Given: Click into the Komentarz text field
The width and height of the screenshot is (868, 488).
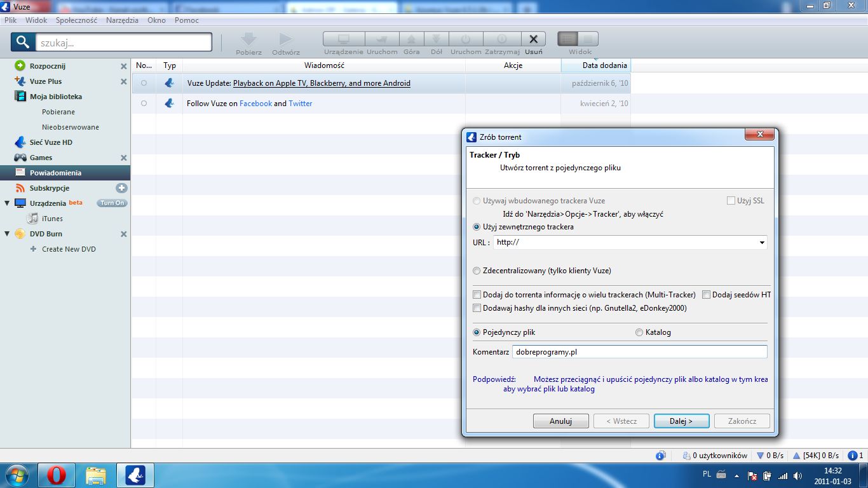Looking at the screenshot, I should 639,351.
